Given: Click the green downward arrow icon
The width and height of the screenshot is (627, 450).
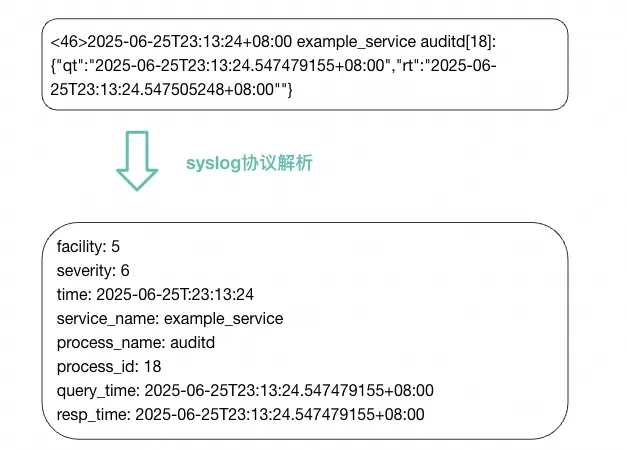Looking at the screenshot, I should click(x=137, y=161).
